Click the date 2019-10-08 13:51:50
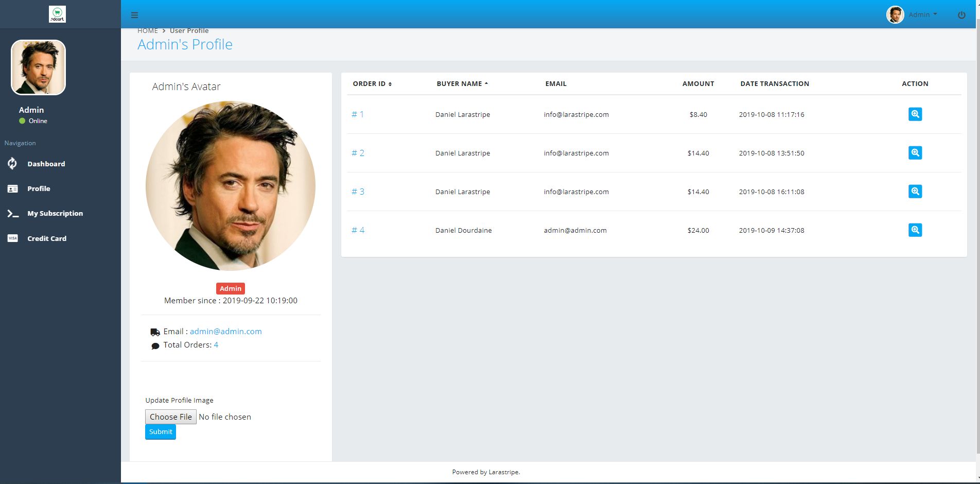 [x=772, y=153]
